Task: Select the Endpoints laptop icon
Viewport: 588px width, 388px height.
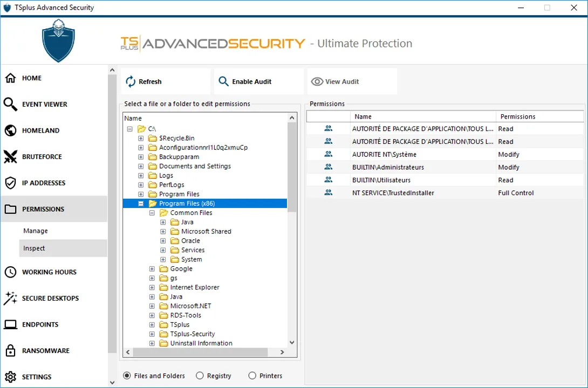Action: click(10, 324)
